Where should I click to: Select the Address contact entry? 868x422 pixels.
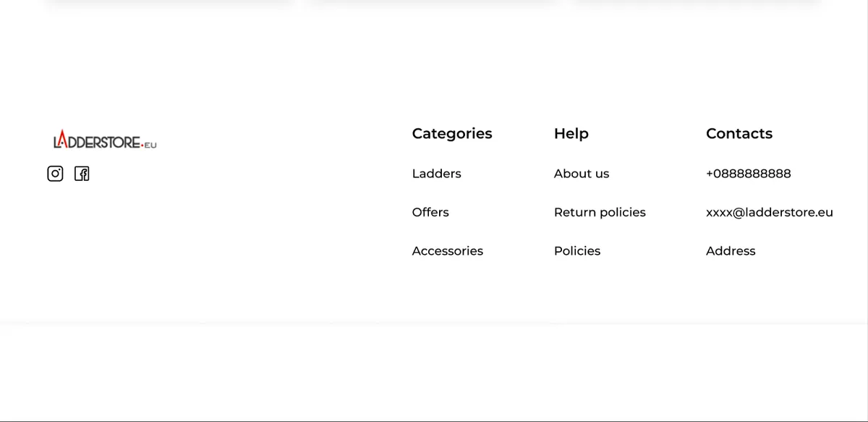(731, 251)
